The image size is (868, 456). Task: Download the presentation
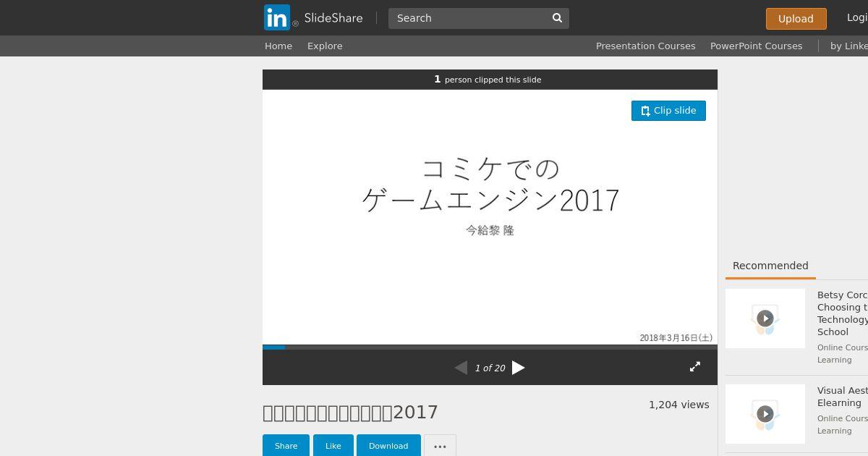(x=388, y=446)
